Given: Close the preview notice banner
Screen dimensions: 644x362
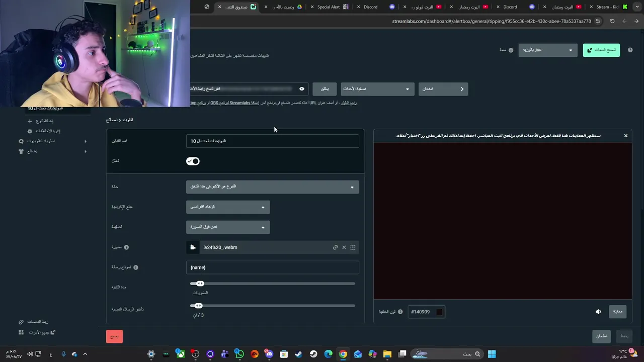Looking at the screenshot, I should (626, 136).
